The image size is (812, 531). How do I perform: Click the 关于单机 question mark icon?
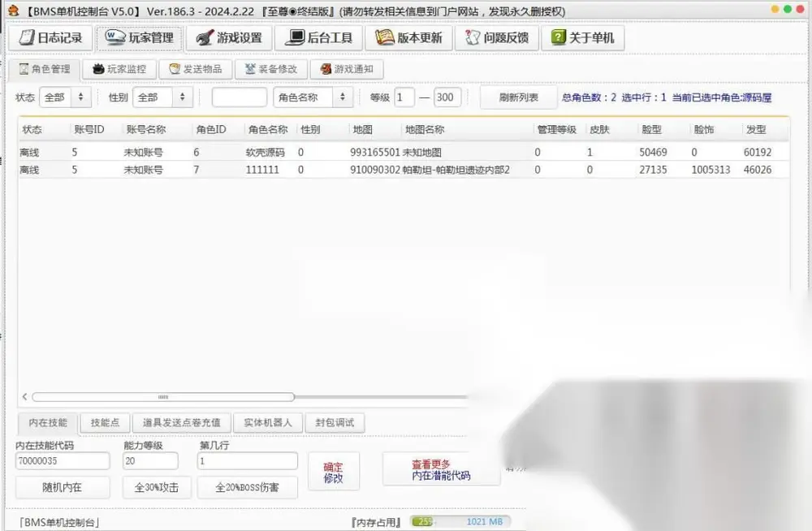pos(559,37)
